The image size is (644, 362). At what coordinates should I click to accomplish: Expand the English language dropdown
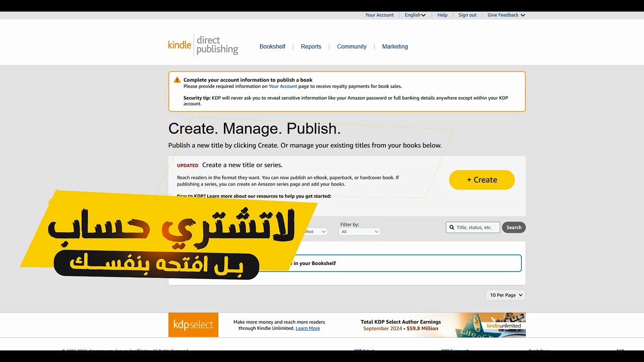[x=415, y=15]
